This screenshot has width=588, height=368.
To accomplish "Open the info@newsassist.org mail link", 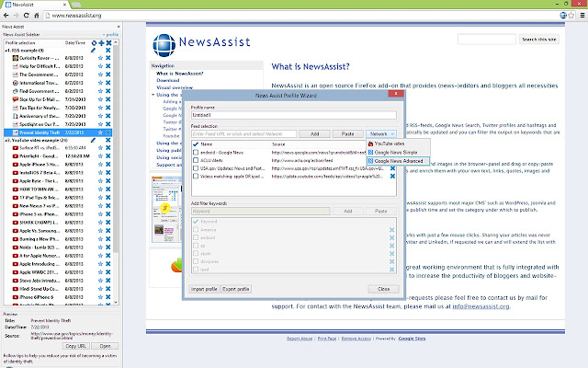I will pos(481,306).
